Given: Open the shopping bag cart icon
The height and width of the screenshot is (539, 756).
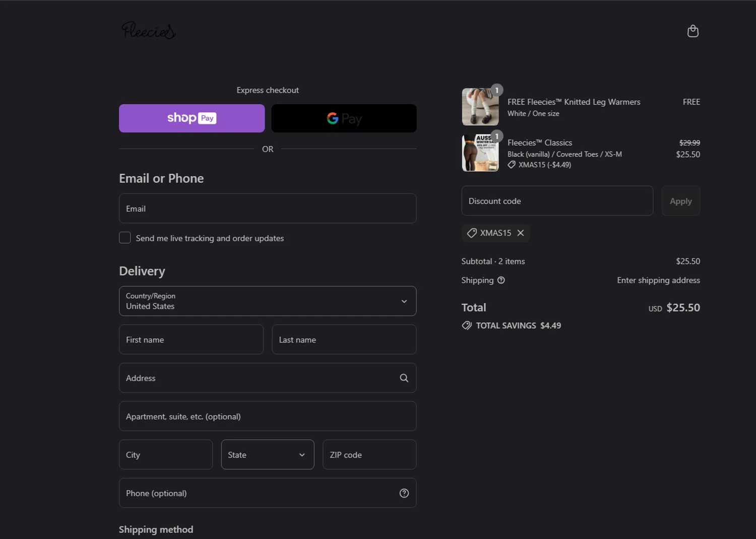Looking at the screenshot, I should 693,31.
